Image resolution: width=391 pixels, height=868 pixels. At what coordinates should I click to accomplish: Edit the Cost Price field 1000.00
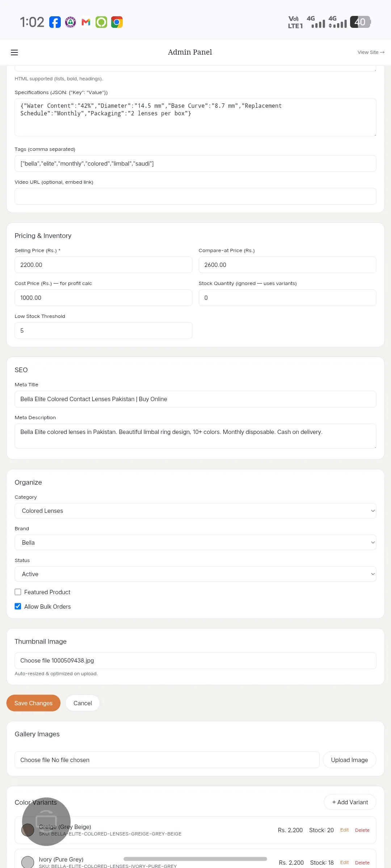[104, 298]
